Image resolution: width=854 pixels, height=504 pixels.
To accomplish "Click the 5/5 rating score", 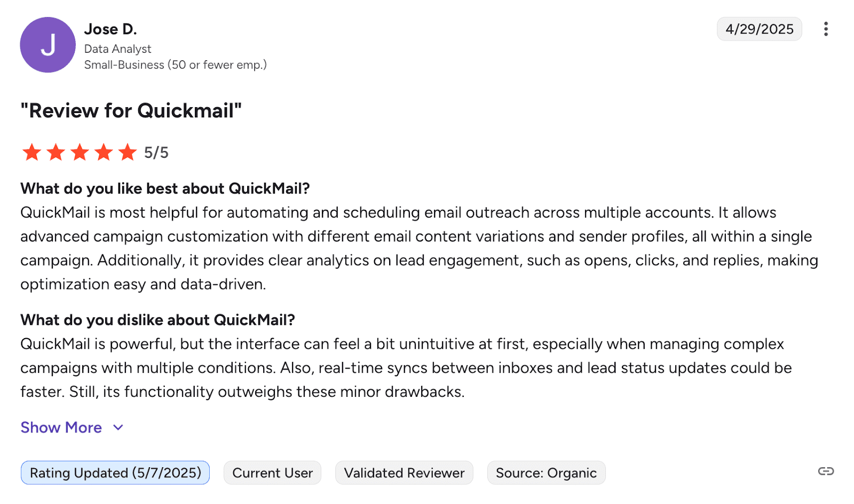I will [156, 153].
